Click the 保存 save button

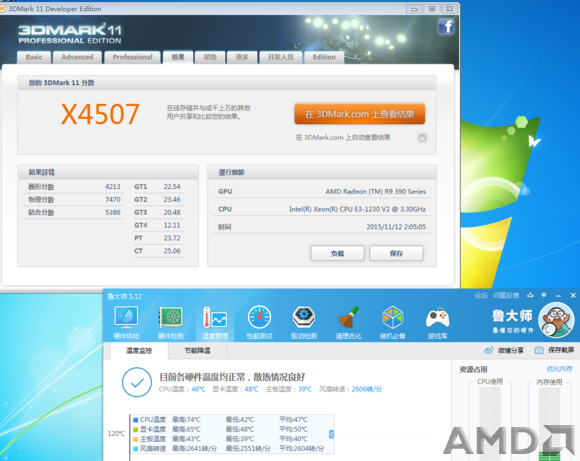pyautogui.click(x=396, y=253)
